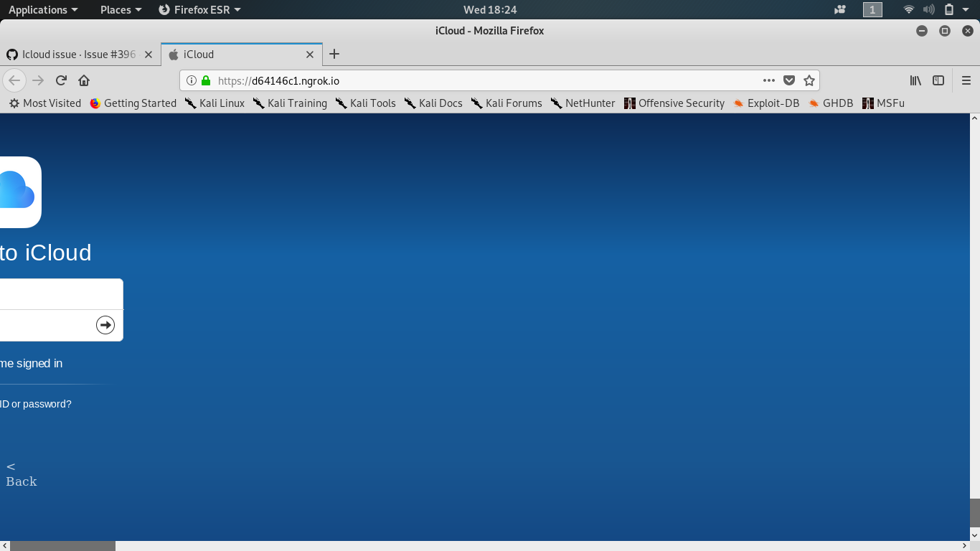Image resolution: width=980 pixels, height=551 pixels.
Task: Open workspace switcher labeled 1
Action: [x=872, y=9]
